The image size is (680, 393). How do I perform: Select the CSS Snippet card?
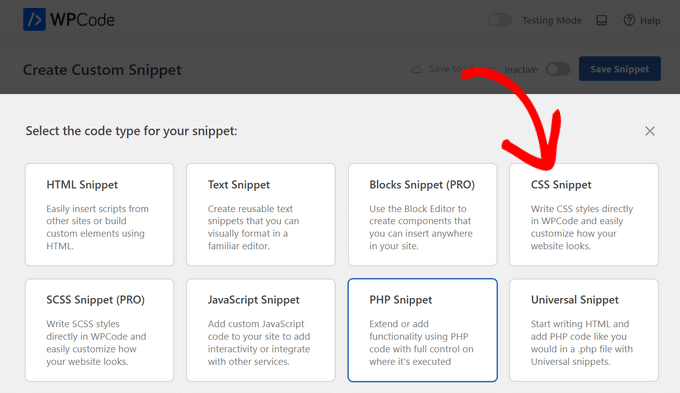click(584, 214)
